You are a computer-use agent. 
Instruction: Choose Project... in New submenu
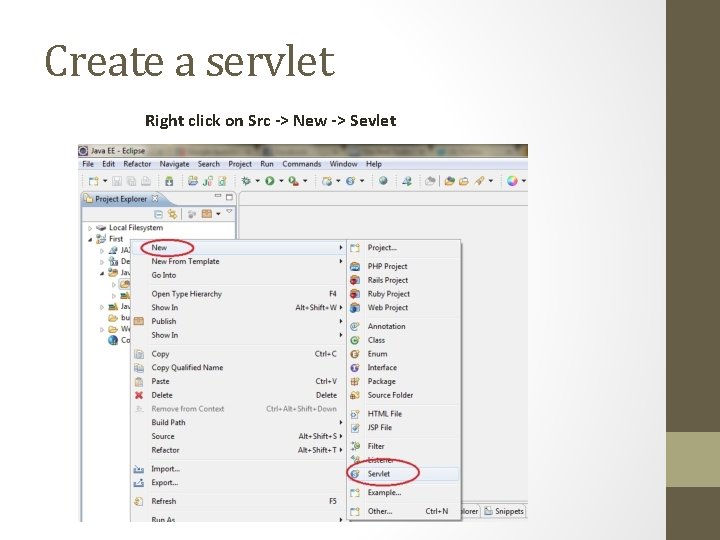click(403, 248)
